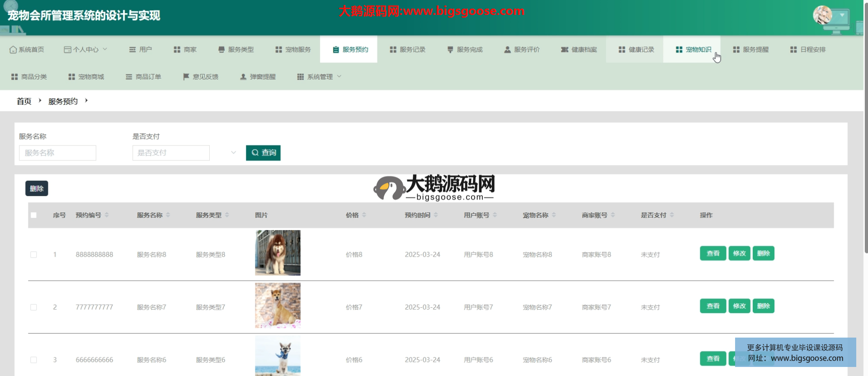Expand the 个人中心 dropdown menu
Image resolution: width=868 pixels, height=376 pixels.
(x=85, y=50)
